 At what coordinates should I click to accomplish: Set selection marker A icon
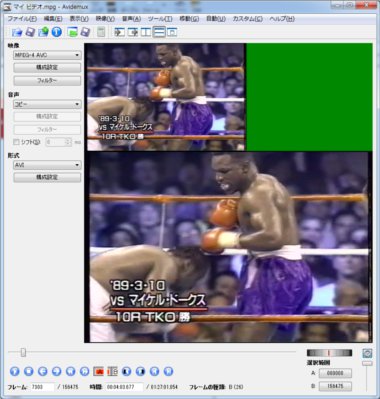tap(99, 371)
